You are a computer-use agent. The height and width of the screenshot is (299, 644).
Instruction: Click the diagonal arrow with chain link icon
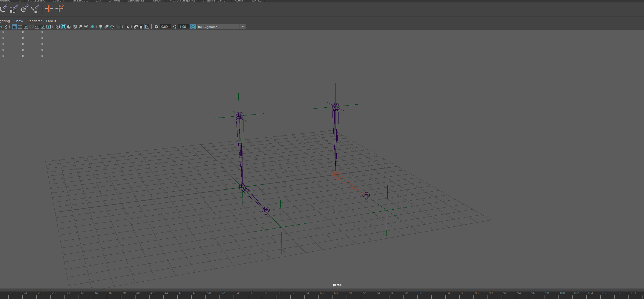[x=35, y=9]
